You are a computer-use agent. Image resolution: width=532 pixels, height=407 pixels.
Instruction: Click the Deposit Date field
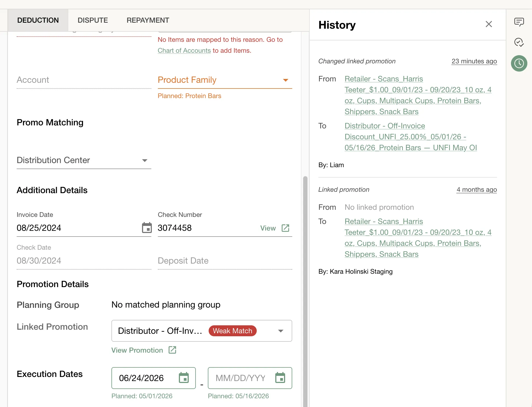(x=225, y=261)
